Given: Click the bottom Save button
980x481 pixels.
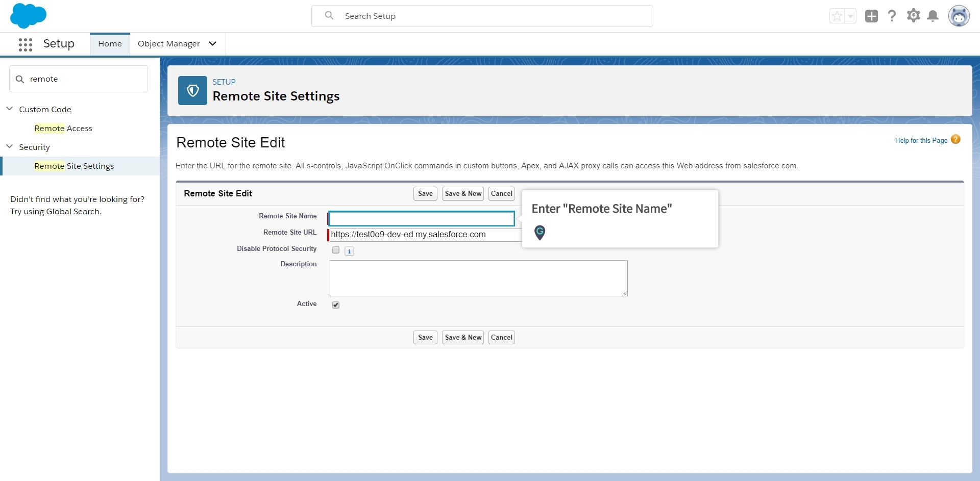Looking at the screenshot, I should pos(425,338).
